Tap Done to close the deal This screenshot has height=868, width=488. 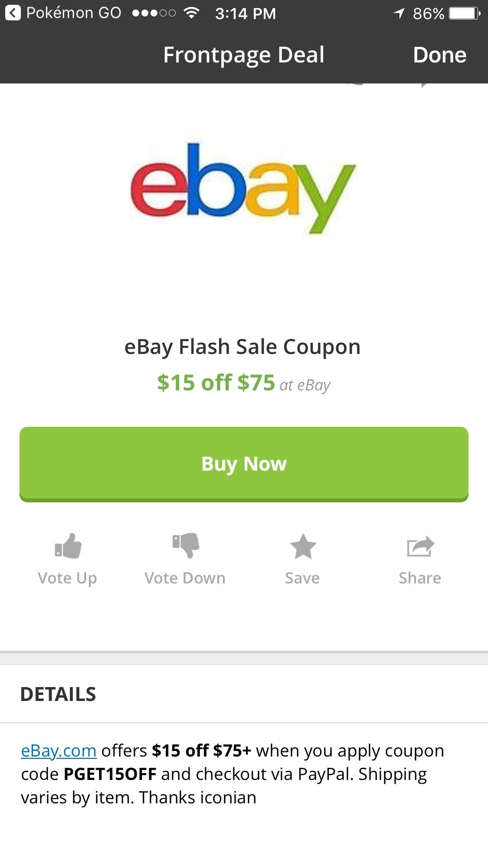(x=439, y=55)
